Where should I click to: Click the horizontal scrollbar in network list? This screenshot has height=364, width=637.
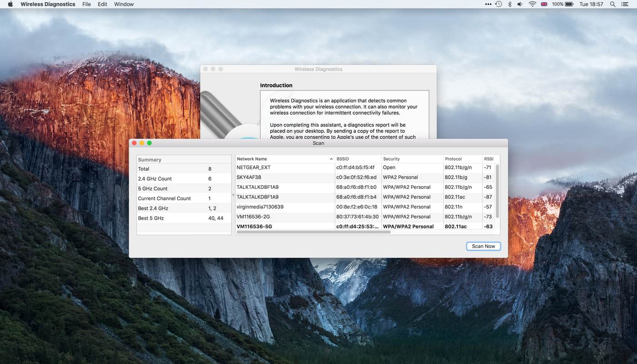[313, 232]
